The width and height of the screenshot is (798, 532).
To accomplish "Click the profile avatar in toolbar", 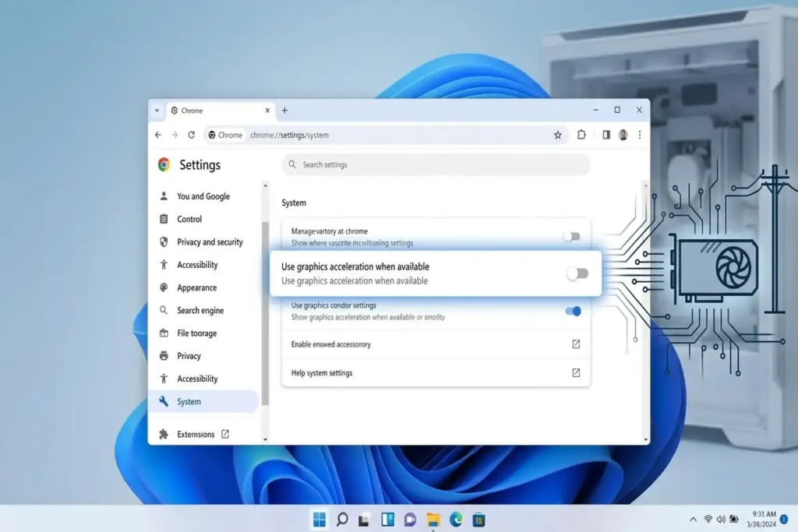I will [623, 135].
